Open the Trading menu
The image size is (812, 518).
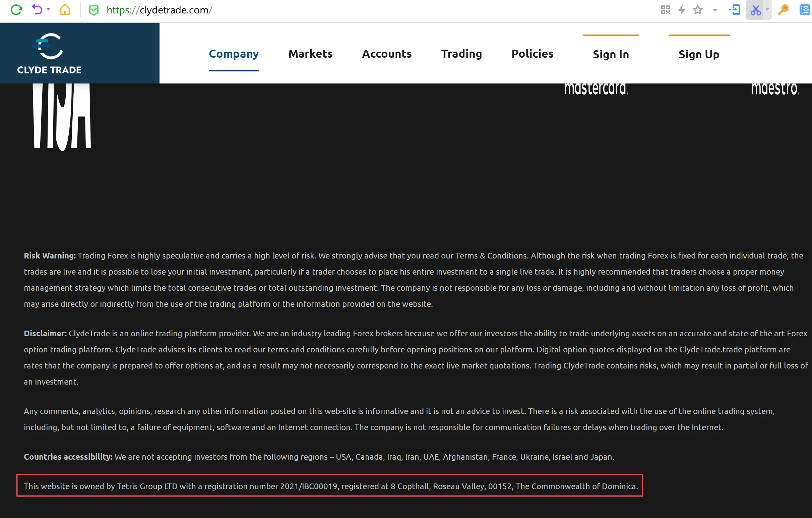(461, 54)
